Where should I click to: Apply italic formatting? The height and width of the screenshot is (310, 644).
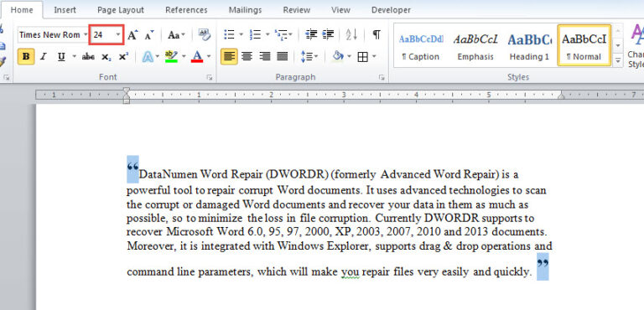tap(43, 57)
